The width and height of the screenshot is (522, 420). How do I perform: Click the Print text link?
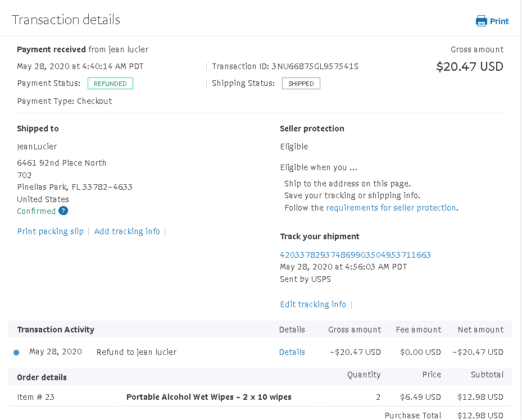[499, 21]
